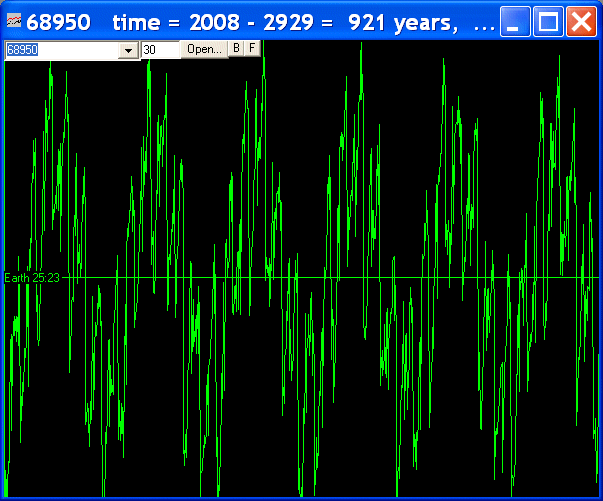Click the bottom-right window resize corner
The width and height of the screenshot is (603, 501).
click(x=597, y=495)
